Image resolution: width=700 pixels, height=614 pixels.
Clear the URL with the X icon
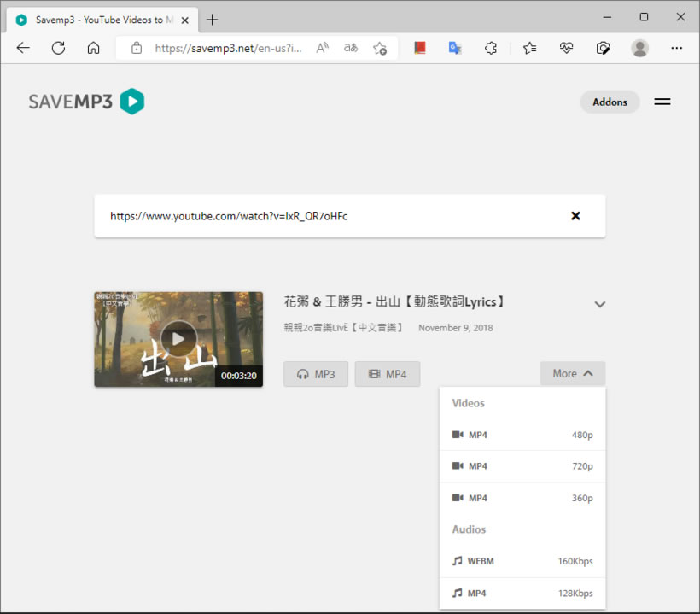coord(575,216)
